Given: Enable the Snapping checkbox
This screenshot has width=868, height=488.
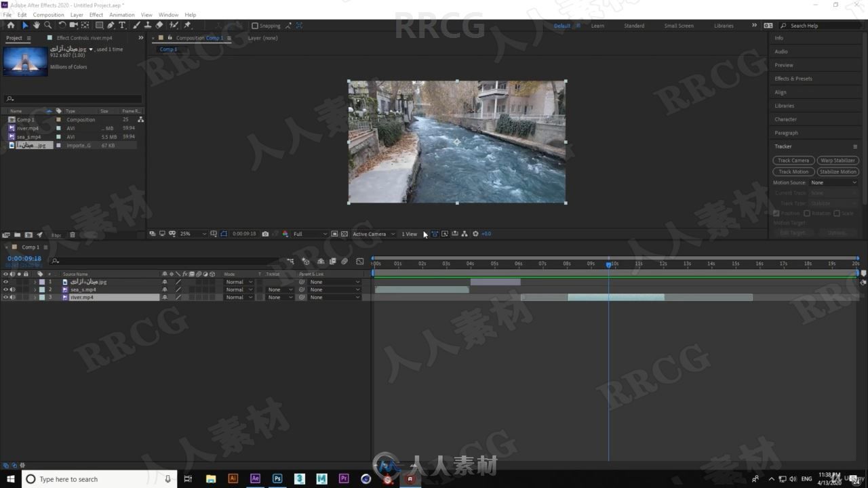Looking at the screenshot, I should 255,26.
